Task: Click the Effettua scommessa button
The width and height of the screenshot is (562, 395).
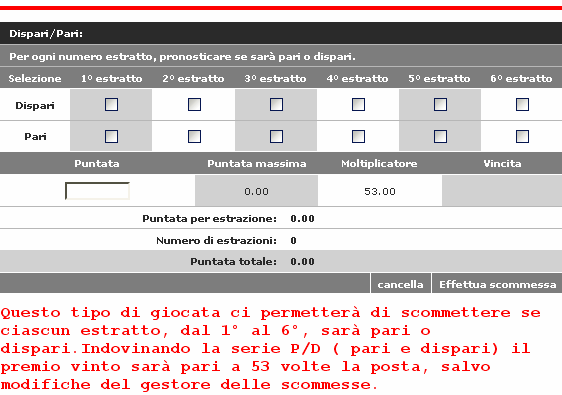Action: pos(497,284)
